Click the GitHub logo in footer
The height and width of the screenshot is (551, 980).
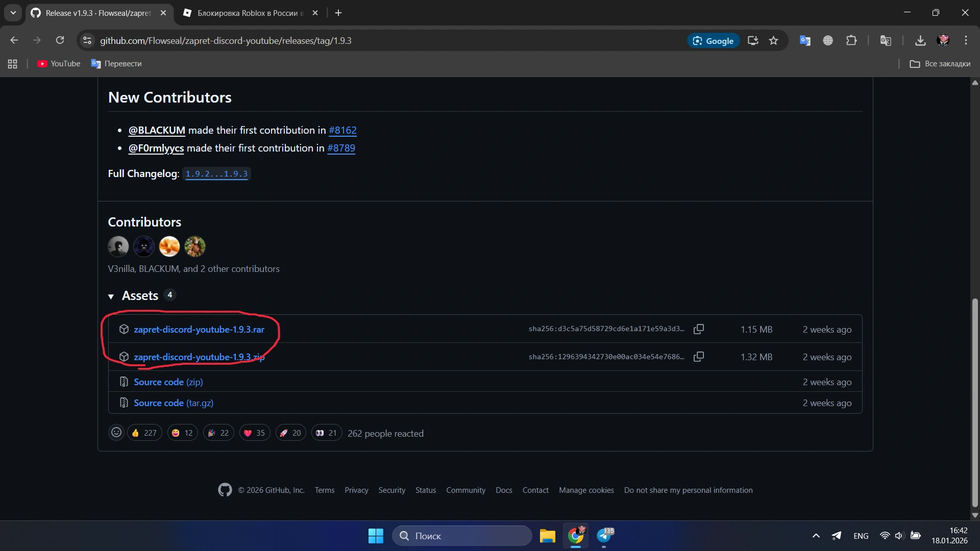(x=225, y=490)
